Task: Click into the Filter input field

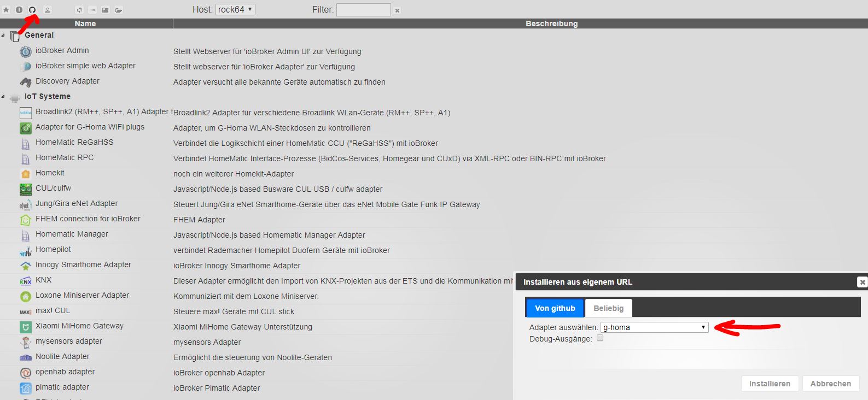Action: [363, 10]
